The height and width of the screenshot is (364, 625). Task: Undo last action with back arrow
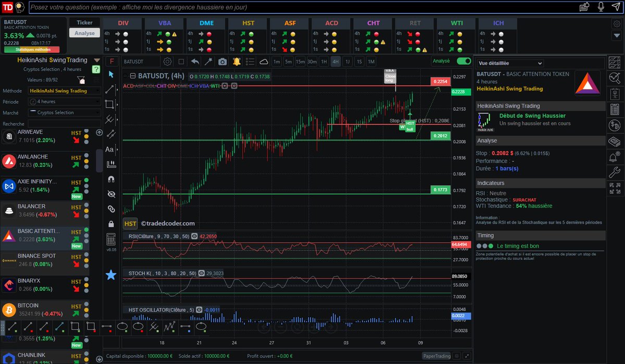pyautogui.click(x=195, y=61)
